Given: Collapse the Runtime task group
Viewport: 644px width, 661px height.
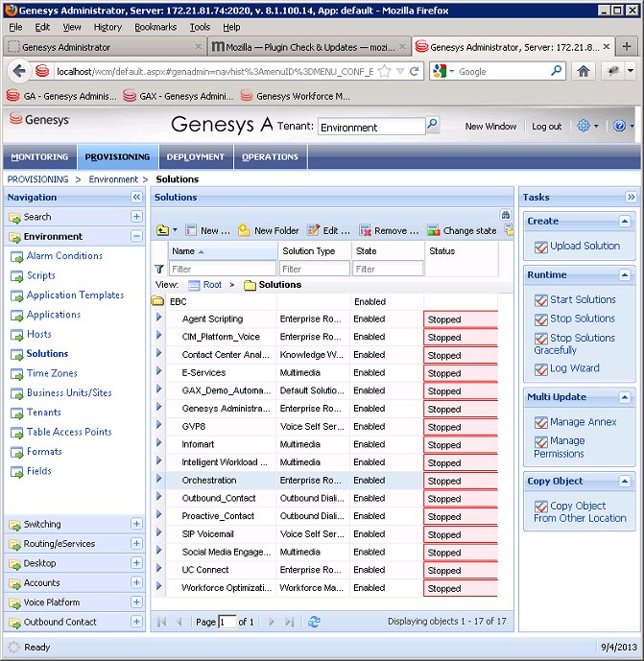Looking at the screenshot, I should click(x=625, y=275).
